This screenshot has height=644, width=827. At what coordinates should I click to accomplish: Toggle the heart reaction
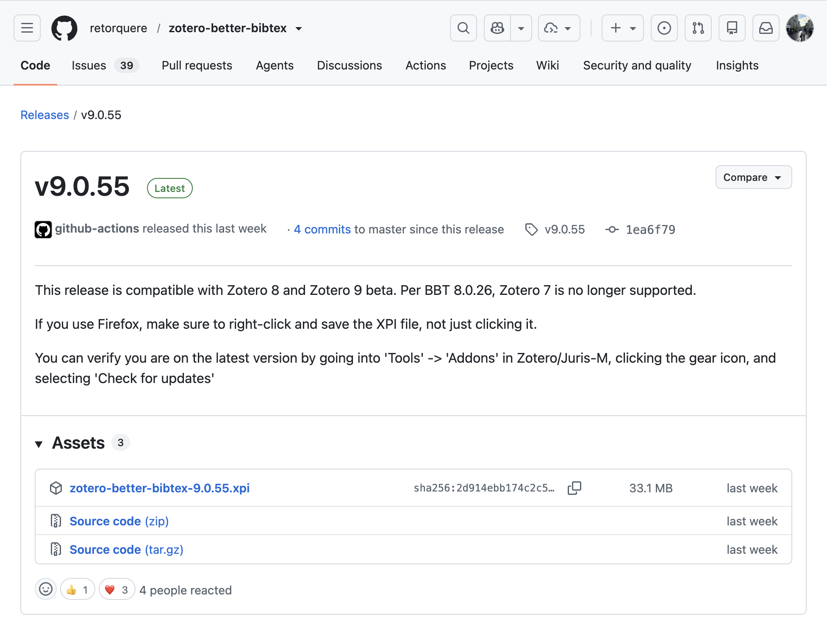click(117, 589)
